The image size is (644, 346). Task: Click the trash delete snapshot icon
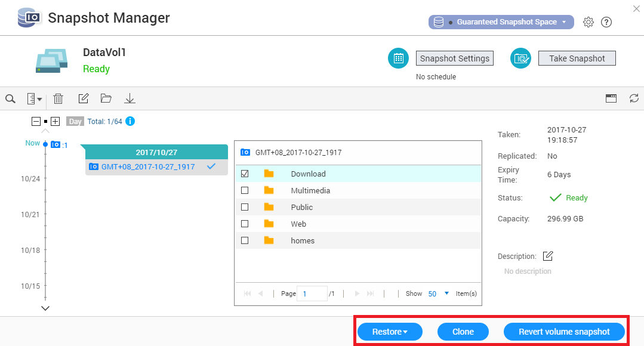pos(58,98)
